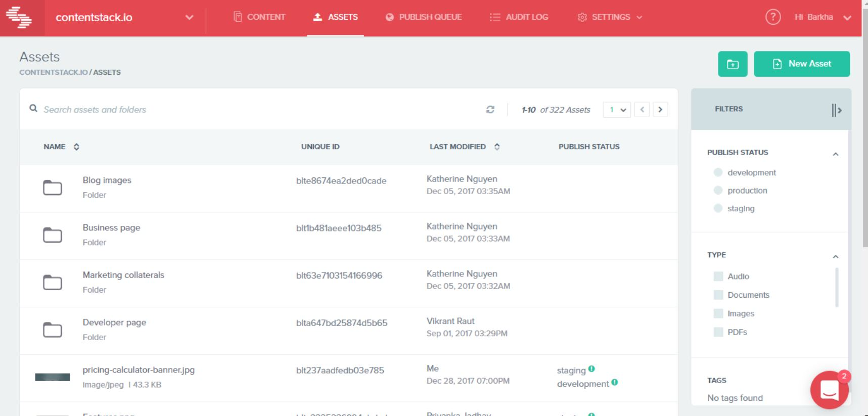Click the Dec 05, 2017 03:35AM date

click(468, 191)
